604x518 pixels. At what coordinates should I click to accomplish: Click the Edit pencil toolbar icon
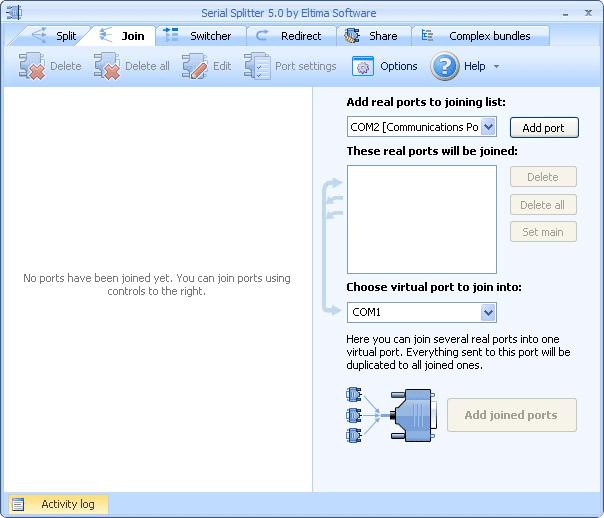[195, 66]
